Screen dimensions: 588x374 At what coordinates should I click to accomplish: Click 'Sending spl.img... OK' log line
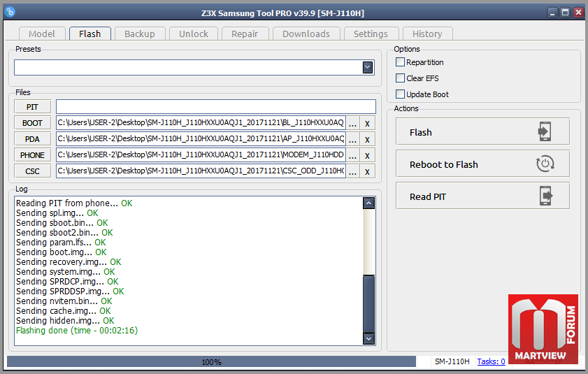(57, 213)
